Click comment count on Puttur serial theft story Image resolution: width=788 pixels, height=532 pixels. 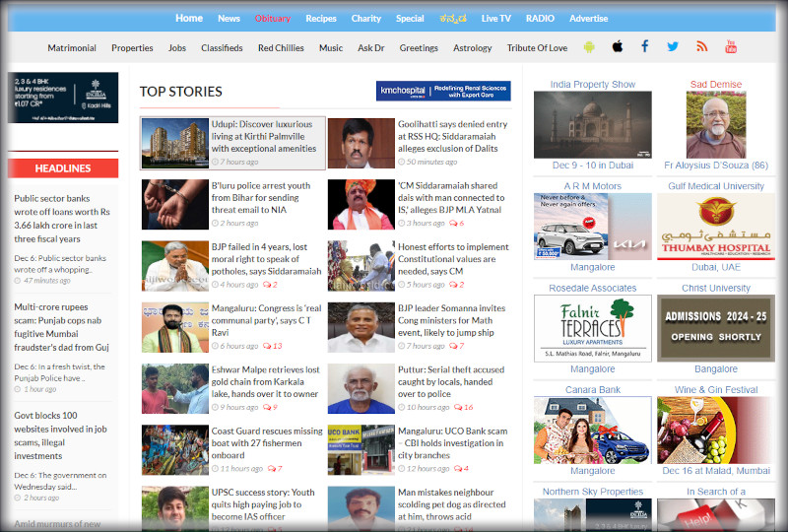463,407
